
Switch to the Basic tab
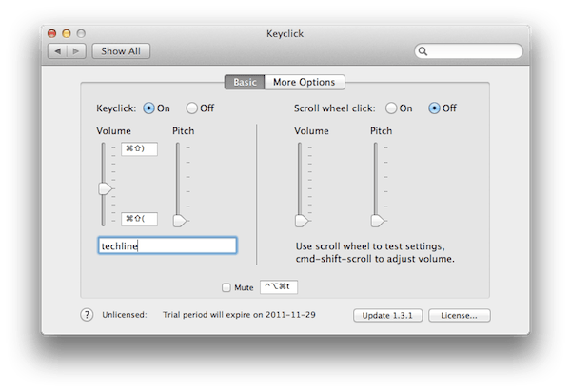[x=245, y=82]
